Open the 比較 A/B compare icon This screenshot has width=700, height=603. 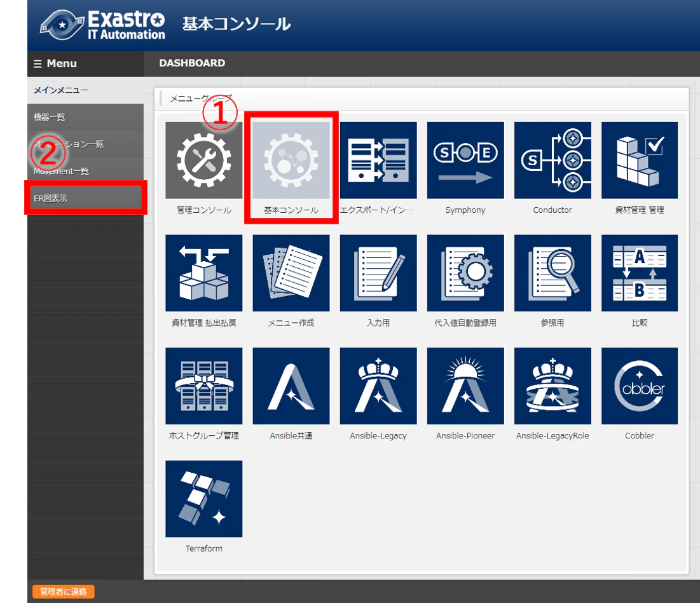(640, 273)
